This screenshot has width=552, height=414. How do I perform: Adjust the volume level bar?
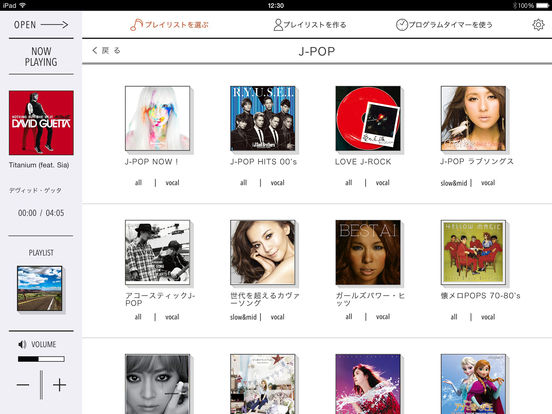pyautogui.click(x=41, y=359)
